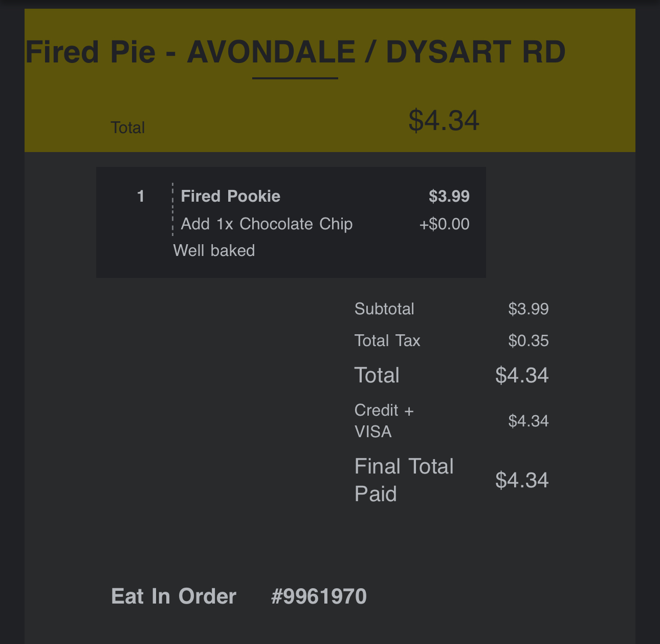Select the item quantity number 1

141,196
